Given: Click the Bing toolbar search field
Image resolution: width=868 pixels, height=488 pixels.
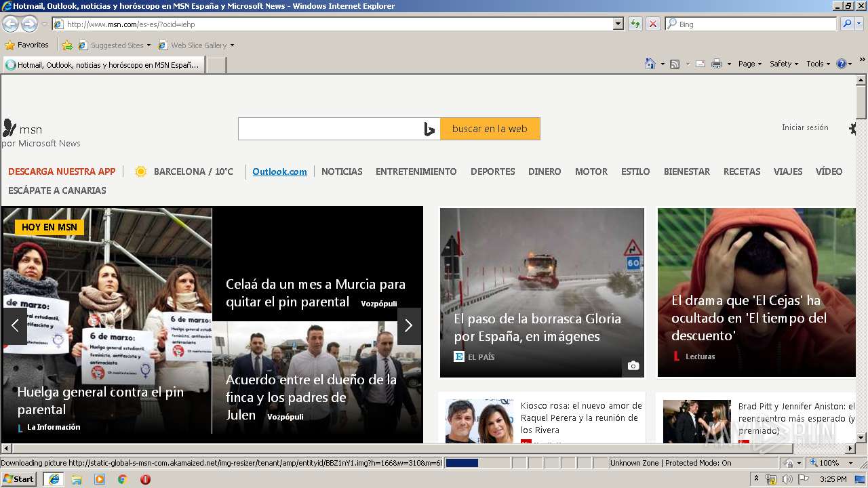Looking at the screenshot, I should click(x=751, y=24).
